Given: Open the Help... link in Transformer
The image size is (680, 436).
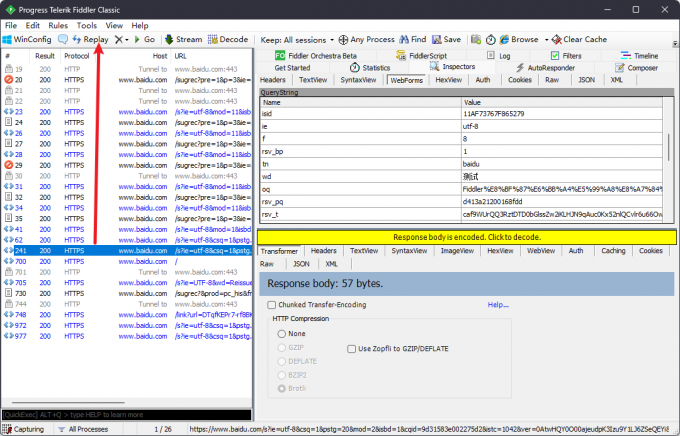Looking at the screenshot, I should coord(498,305).
